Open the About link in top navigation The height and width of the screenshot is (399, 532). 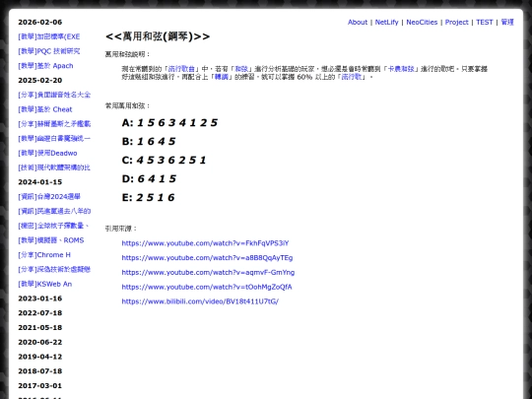pos(358,22)
